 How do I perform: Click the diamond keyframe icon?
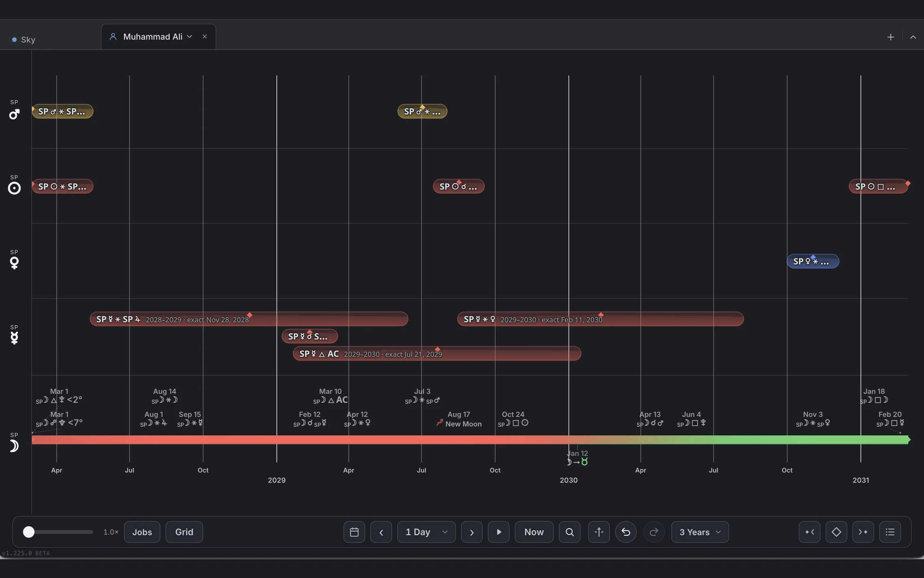tap(836, 532)
